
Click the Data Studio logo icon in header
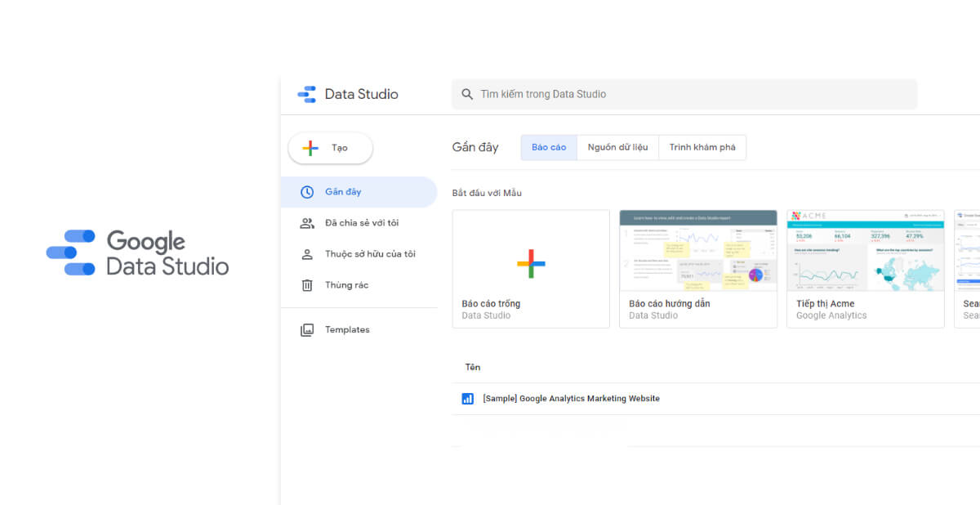pyautogui.click(x=307, y=94)
